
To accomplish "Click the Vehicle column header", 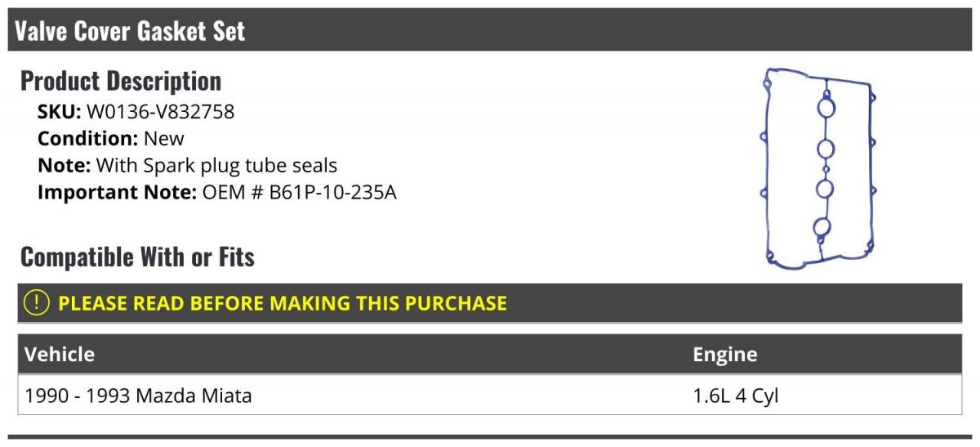I will tap(60, 354).
